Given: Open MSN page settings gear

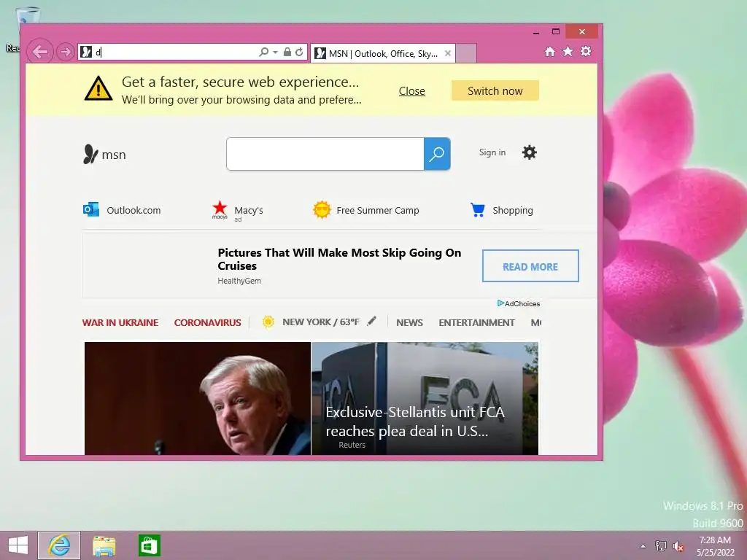Looking at the screenshot, I should pyautogui.click(x=530, y=152).
